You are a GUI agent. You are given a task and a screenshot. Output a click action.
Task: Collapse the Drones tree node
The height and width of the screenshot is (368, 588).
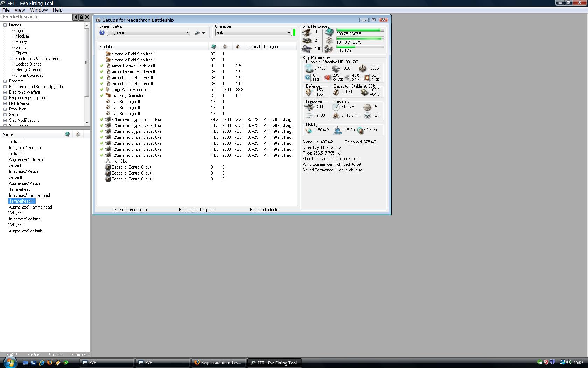(x=5, y=25)
